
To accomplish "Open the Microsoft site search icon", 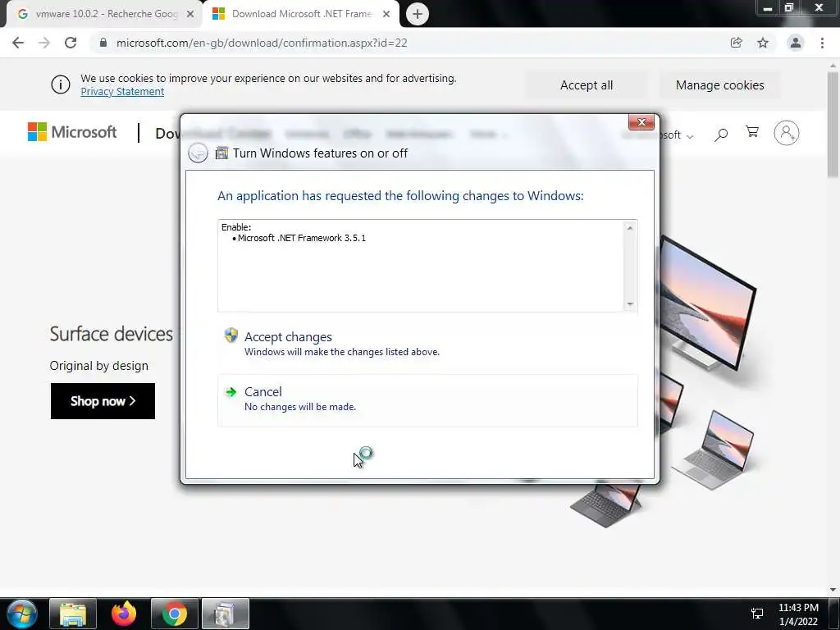I will click(721, 134).
